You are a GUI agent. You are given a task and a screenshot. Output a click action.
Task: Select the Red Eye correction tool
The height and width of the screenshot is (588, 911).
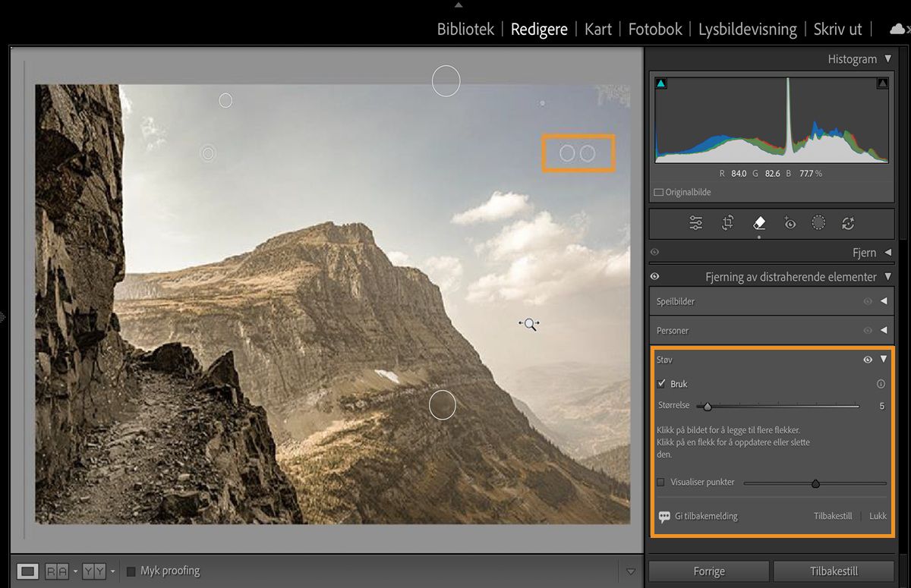pos(790,222)
